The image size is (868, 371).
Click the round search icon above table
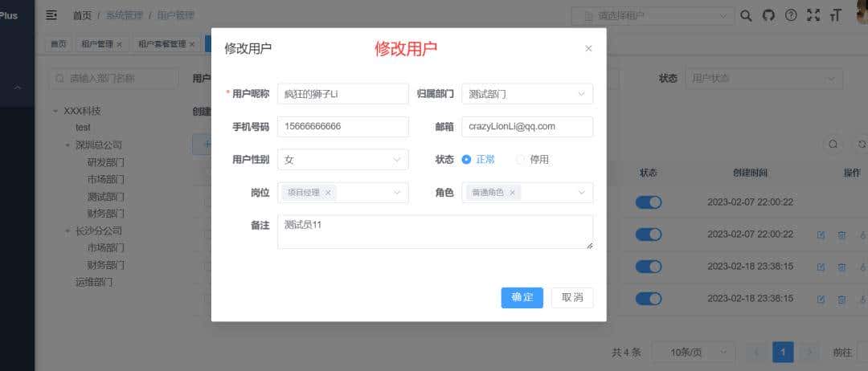(833, 145)
